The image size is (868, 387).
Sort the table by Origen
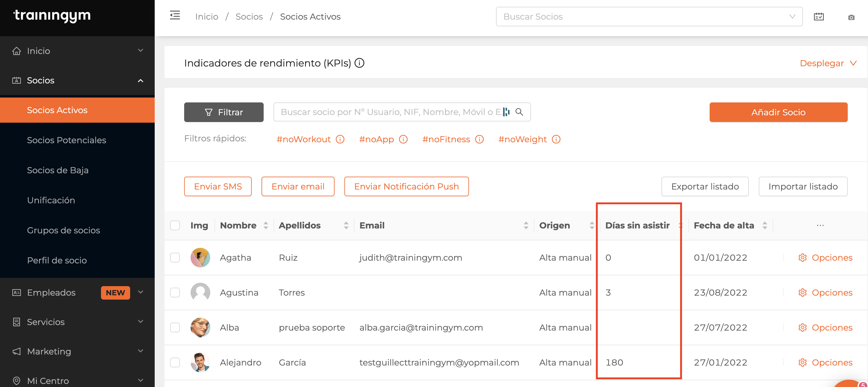click(x=592, y=225)
